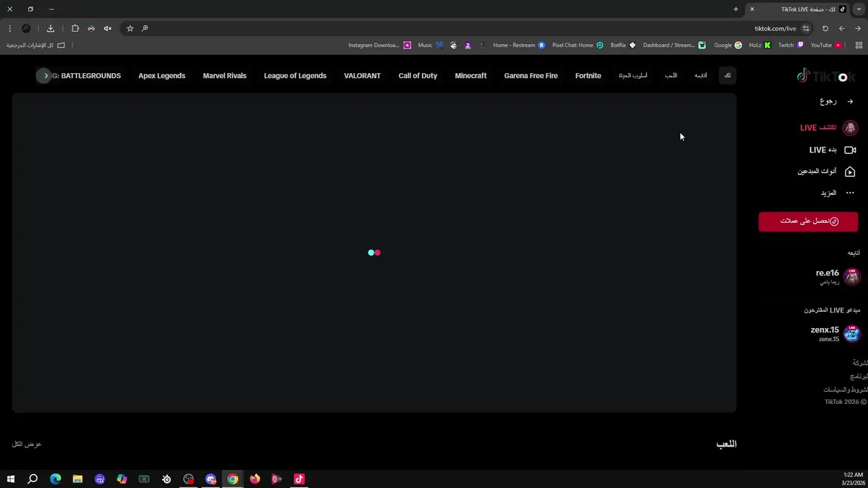Click the TikTok logo in the sidebar
The height and width of the screenshot is (488, 868).
[x=826, y=76]
